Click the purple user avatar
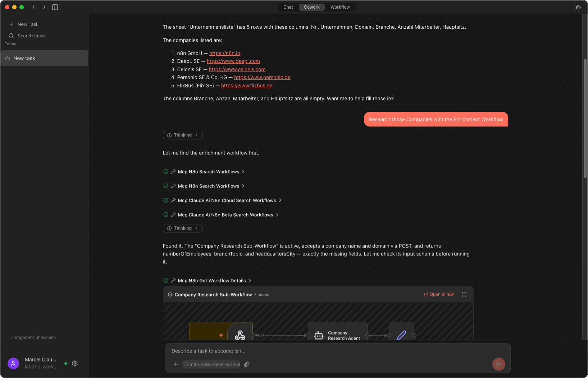This screenshot has width=588, height=378. 13,363
